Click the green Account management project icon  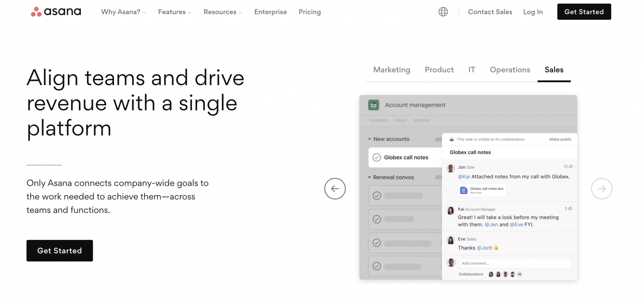[x=373, y=105]
